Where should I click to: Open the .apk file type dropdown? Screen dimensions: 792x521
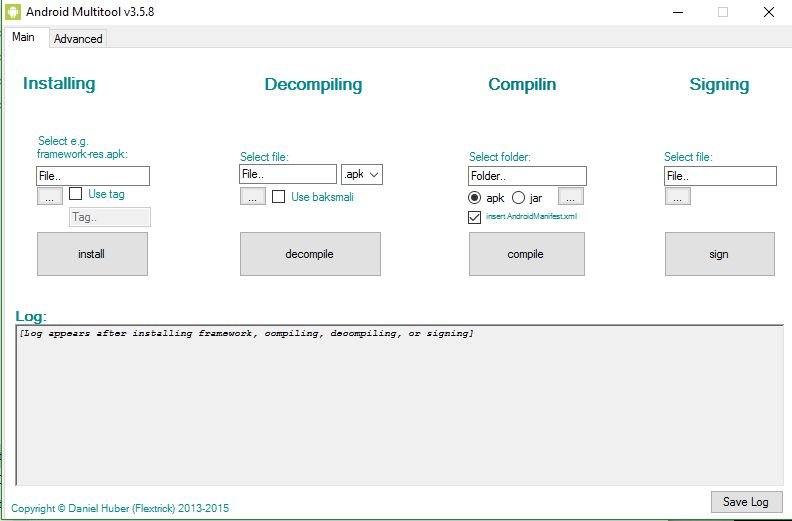pos(362,174)
